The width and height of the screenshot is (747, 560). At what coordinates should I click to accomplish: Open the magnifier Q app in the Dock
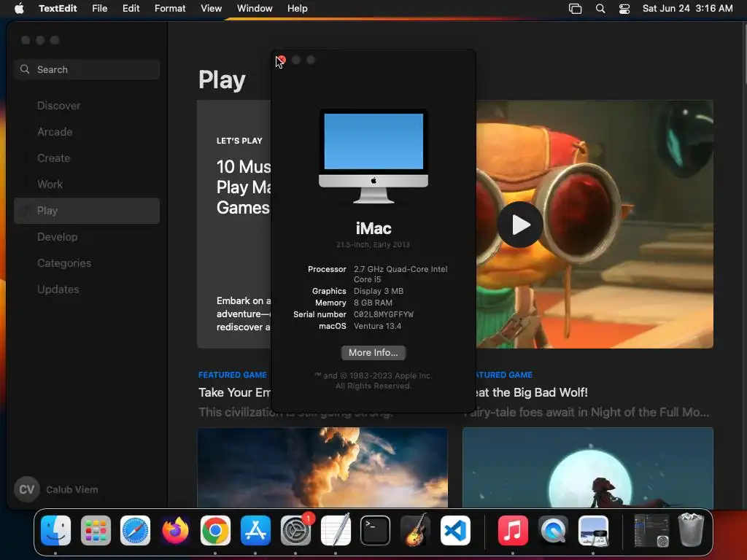[553, 531]
